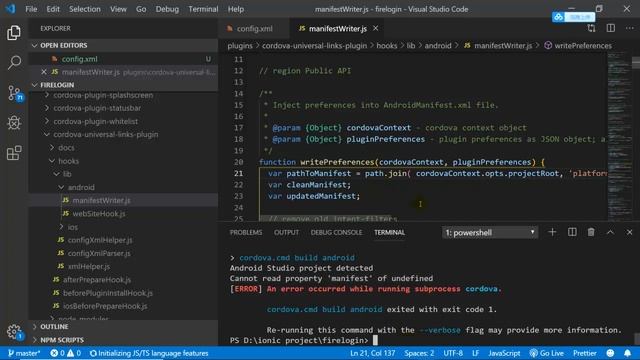The image size is (640, 360).
Task: Split the editor right
Action: (611, 28)
